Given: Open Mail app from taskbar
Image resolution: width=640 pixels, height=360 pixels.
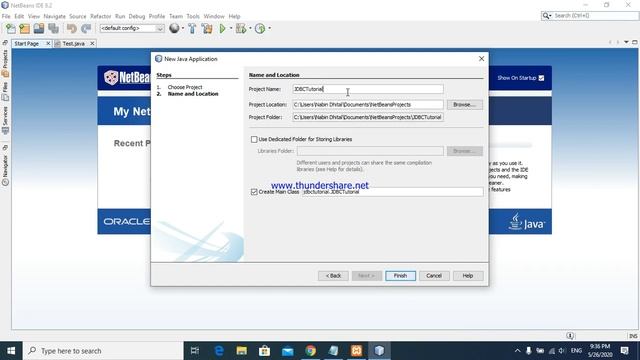Looking at the screenshot, I should [x=288, y=351].
